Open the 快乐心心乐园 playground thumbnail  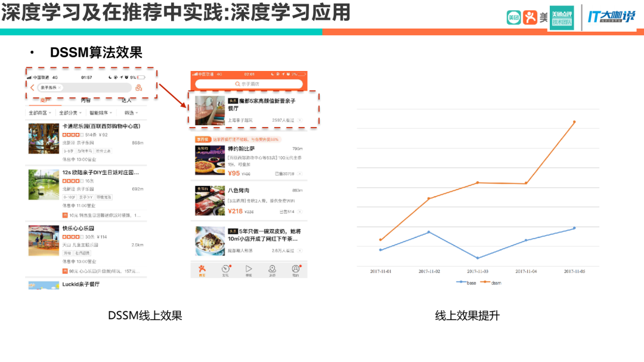click(x=44, y=240)
